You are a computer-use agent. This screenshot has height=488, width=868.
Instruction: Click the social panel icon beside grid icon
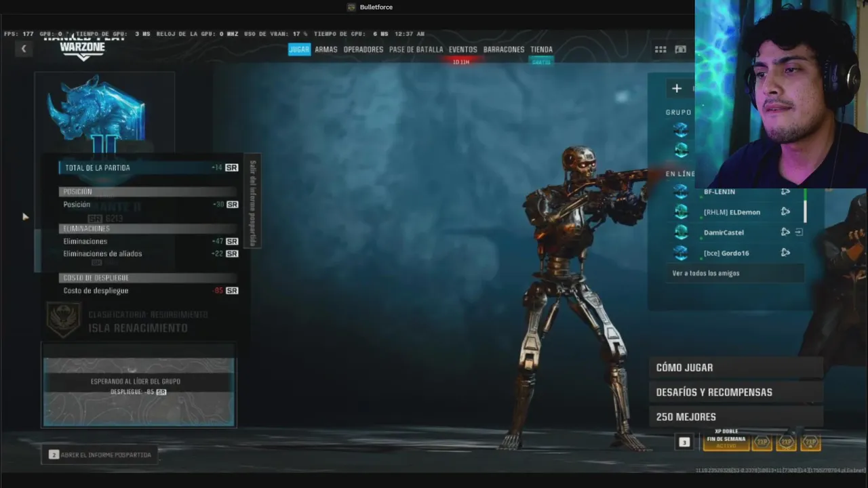(681, 49)
